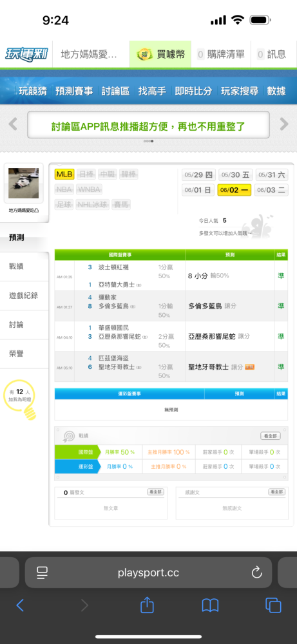Select the NHL冰球 league filter
The width and height of the screenshot is (297, 644).
(93, 205)
